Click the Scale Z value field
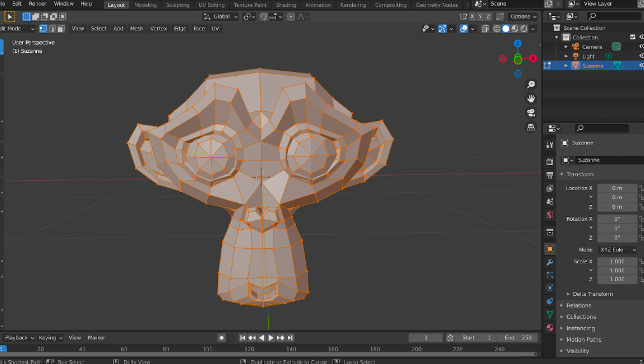Viewport: 644px width, 364px height. pos(617,279)
